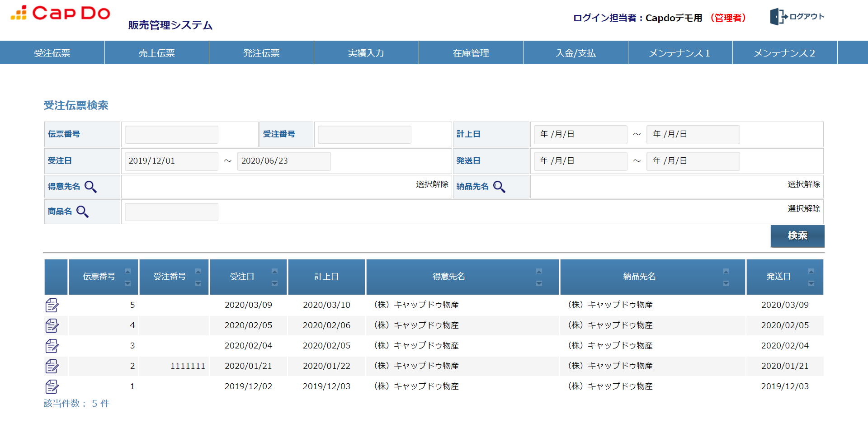
Task: Click the 商品名 search magnifier icon
Action: (x=82, y=212)
